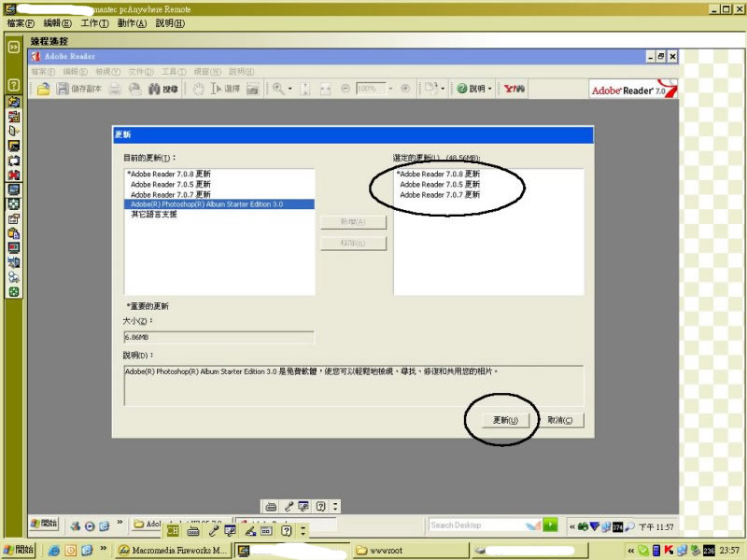Click the CH input language indicator
The width and height of the screenshot is (747, 560).
coord(173,530)
